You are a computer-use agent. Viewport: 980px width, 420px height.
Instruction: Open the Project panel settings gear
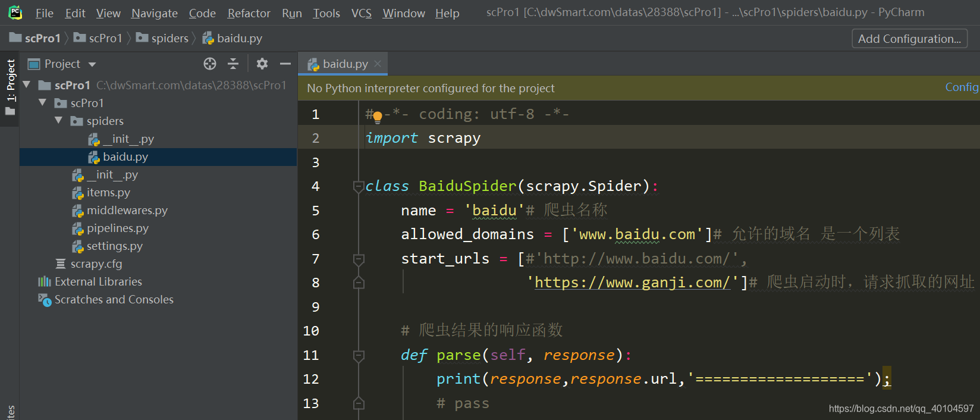point(262,64)
